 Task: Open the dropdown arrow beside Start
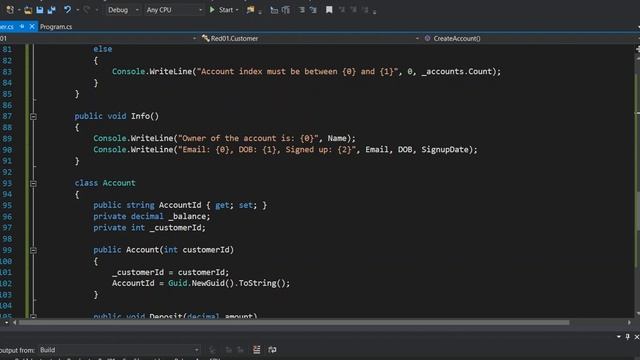pyautogui.click(x=237, y=10)
